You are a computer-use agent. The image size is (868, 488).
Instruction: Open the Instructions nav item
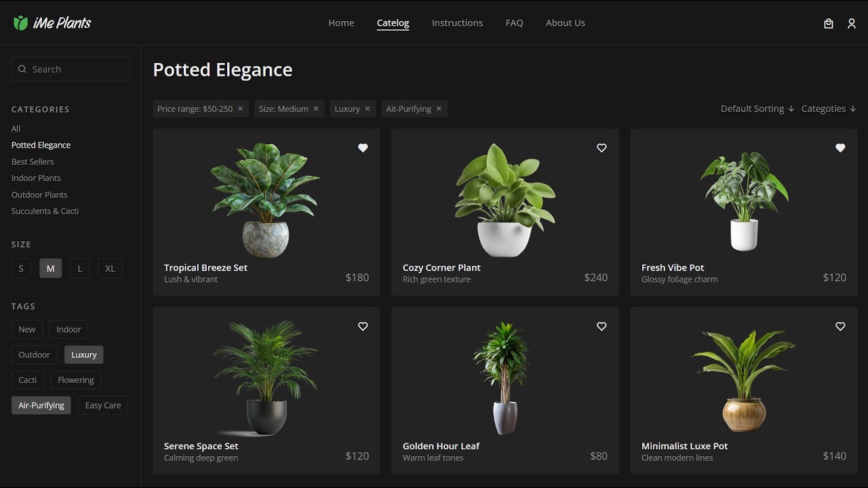pyautogui.click(x=457, y=23)
